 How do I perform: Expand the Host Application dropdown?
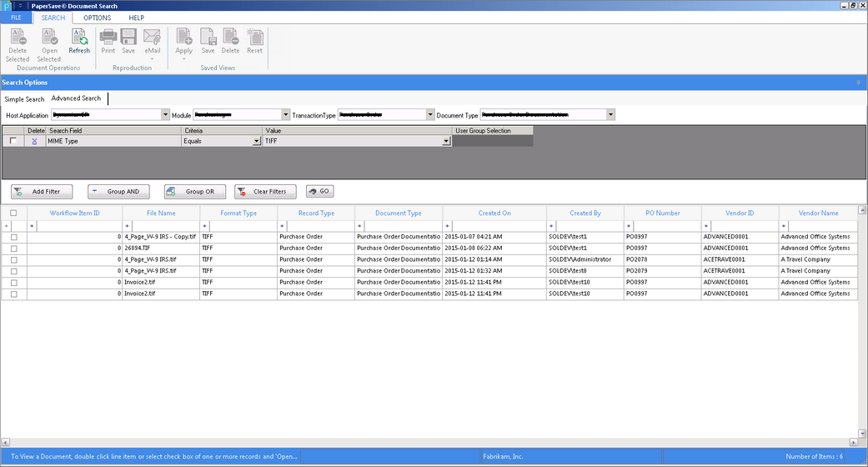(x=165, y=115)
